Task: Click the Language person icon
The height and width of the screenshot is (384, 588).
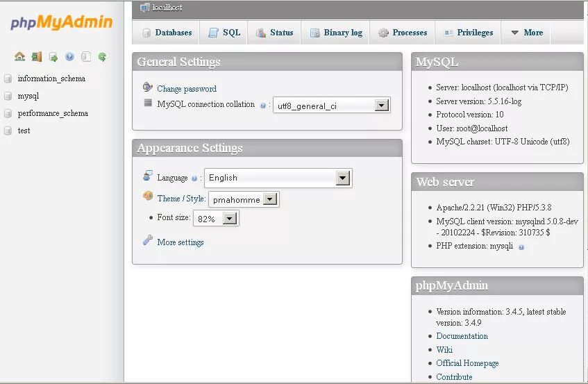Action: point(148,175)
